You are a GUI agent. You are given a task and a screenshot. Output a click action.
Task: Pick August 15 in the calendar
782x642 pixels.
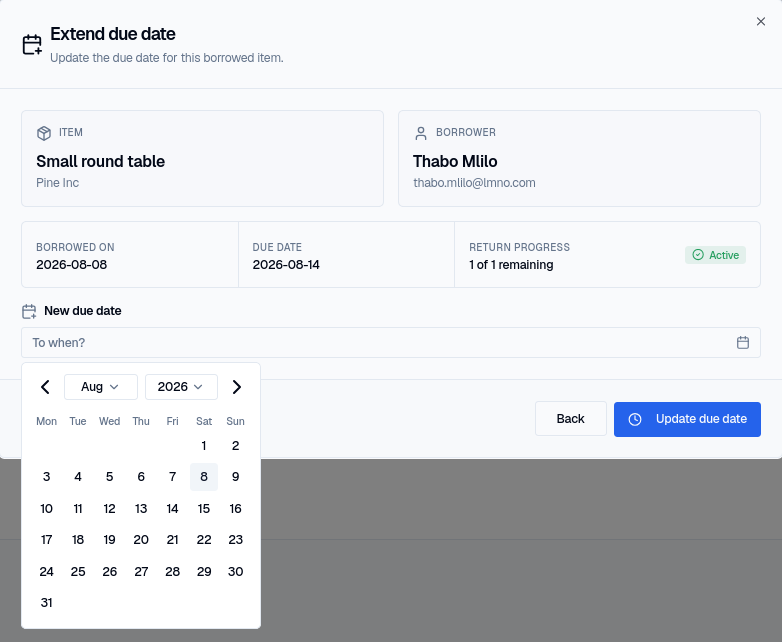tap(204, 508)
